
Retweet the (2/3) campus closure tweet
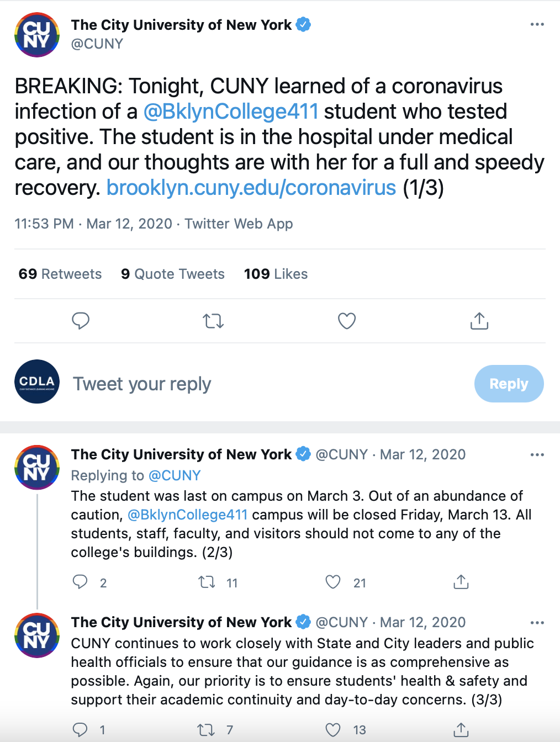207,582
